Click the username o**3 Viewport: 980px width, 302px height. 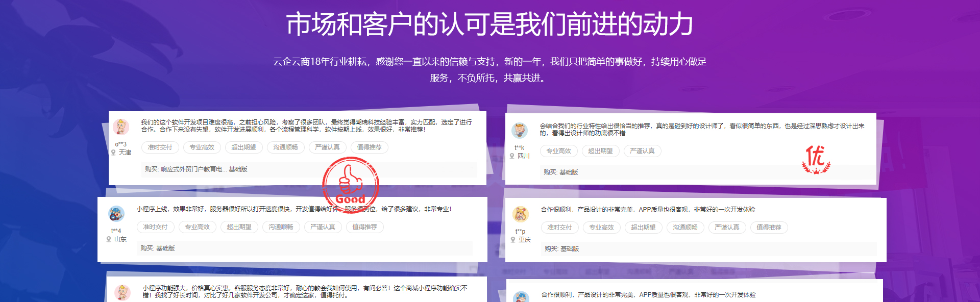pyautogui.click(x=121, y=144)
